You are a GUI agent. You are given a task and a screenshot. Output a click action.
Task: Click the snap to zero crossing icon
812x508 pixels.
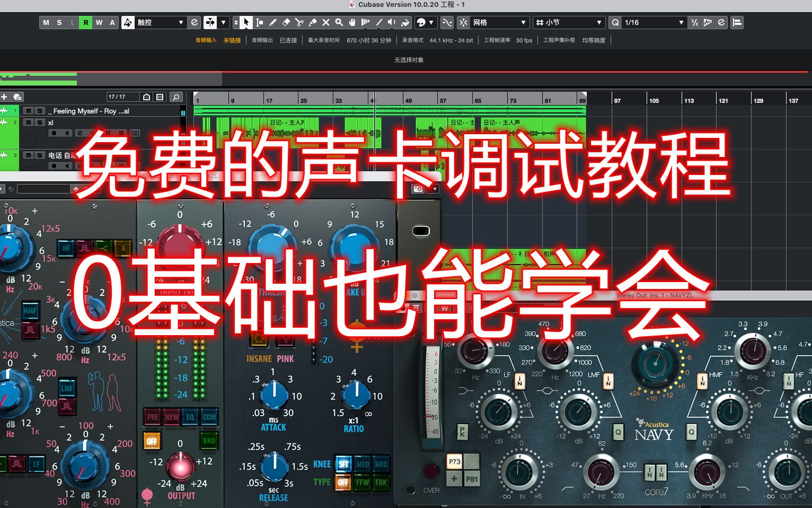(x=447, y=22)
